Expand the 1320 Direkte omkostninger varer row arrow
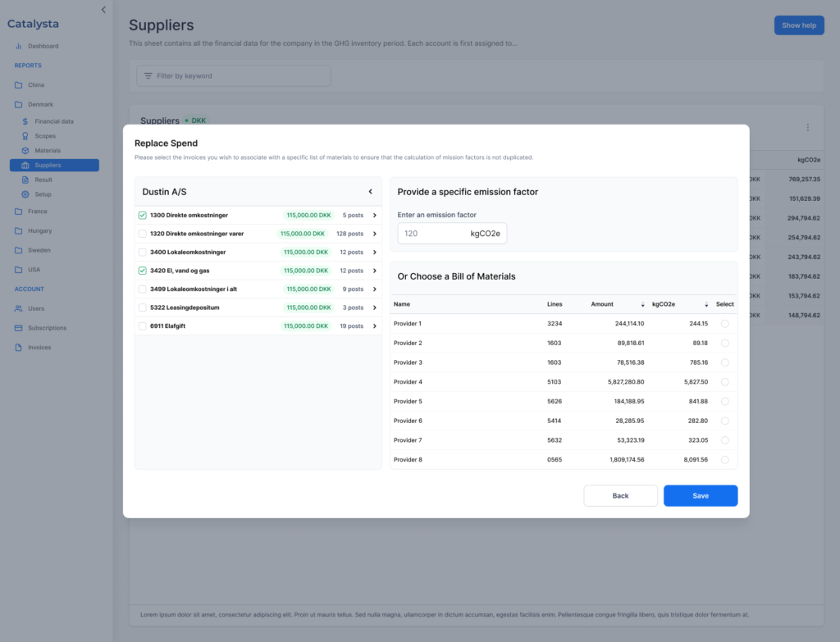The width and height of the screenshot is (840, 642). coord(374,234)
